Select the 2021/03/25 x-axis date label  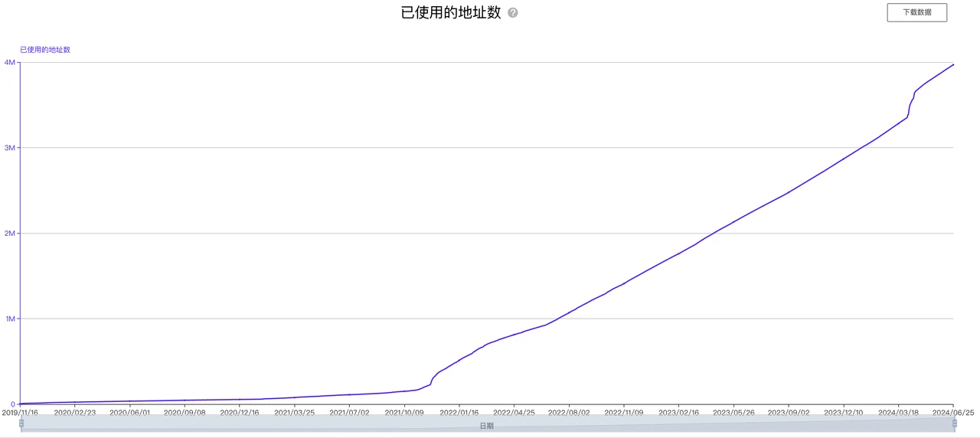click(x=294, y=412)
